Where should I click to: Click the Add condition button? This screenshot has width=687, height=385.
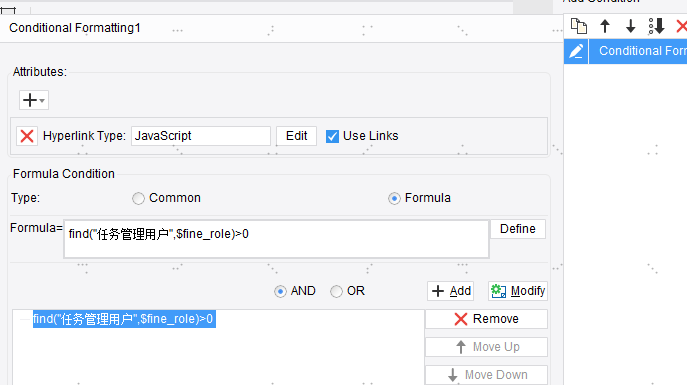[x=451, y=291]
